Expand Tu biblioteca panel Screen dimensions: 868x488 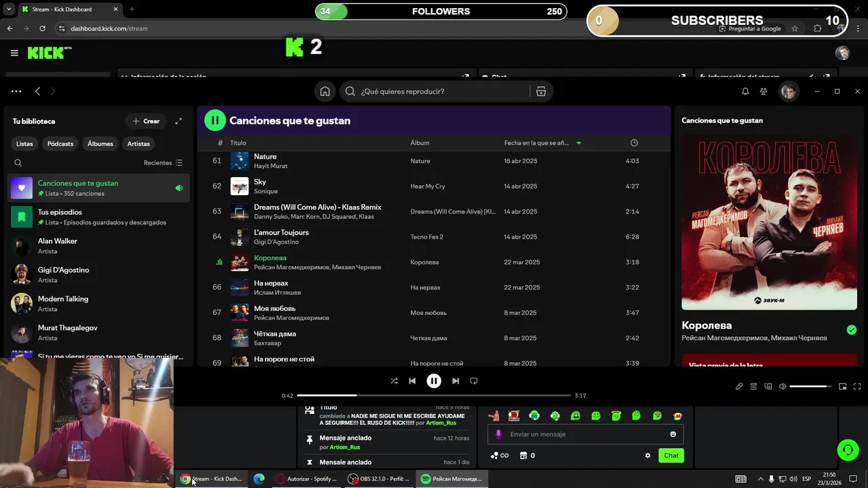click(178, 121)
